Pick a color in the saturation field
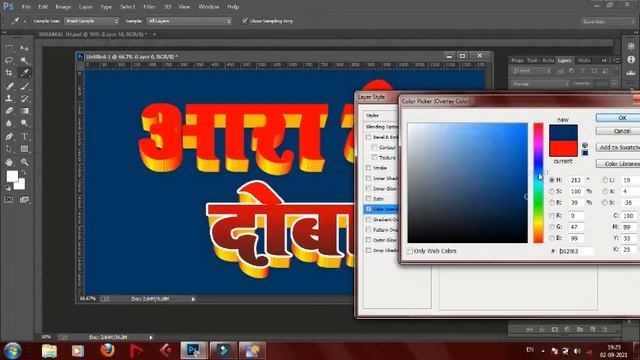The width and height of the screenshot is (640, 360). 467,182
